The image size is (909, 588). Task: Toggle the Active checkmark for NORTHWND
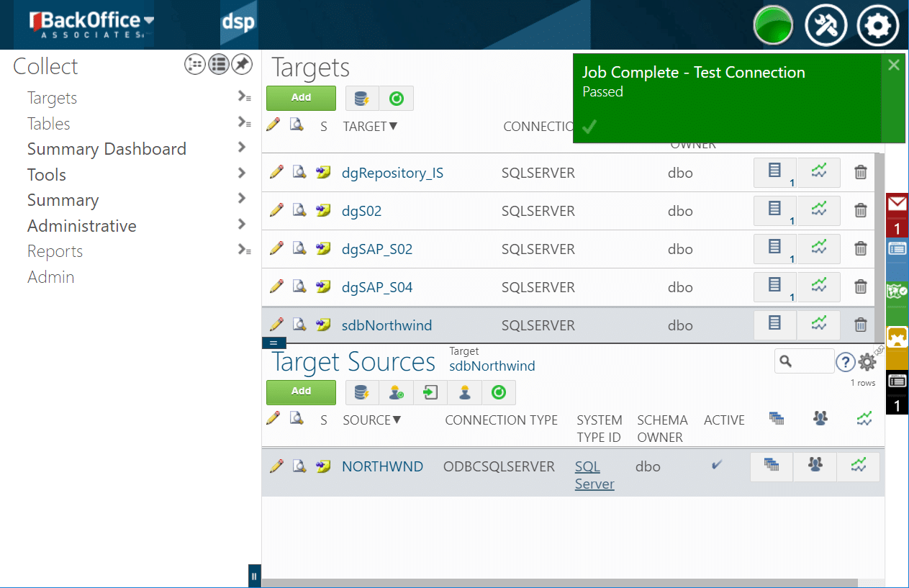(716, 466)
